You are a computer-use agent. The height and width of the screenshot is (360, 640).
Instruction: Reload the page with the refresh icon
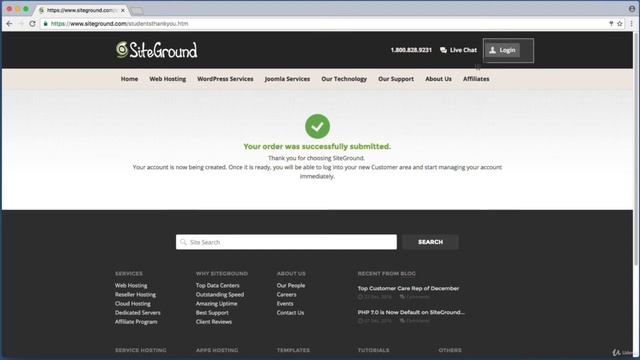coord(32,24)
